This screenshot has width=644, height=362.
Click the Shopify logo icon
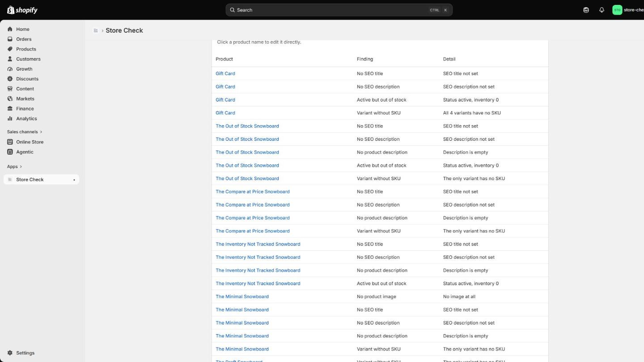[x=10, y=10]
